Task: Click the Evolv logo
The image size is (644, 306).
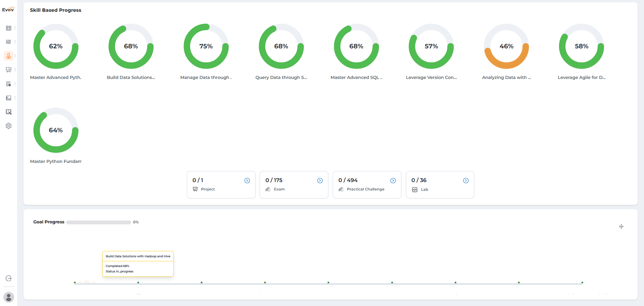Action: tap(8, 9)
